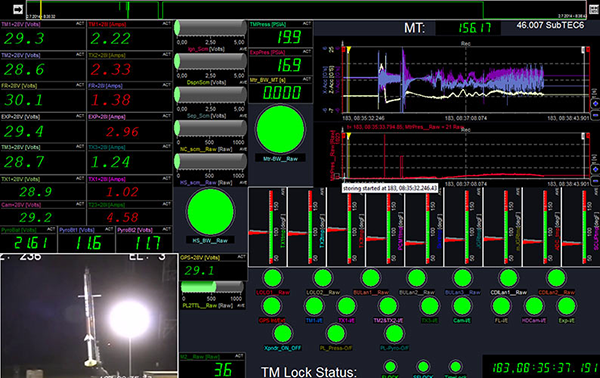Click the GPS Int/Ext indicator light
The width and height of the screenshot is (600, 378).
click(272, 306)
